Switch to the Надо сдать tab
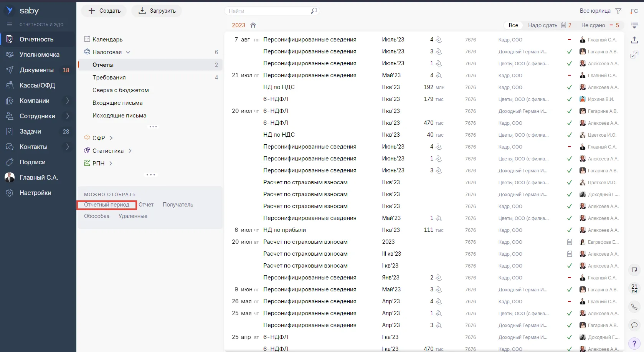Viewport: 644px width, 352px height. click(549, 25)
